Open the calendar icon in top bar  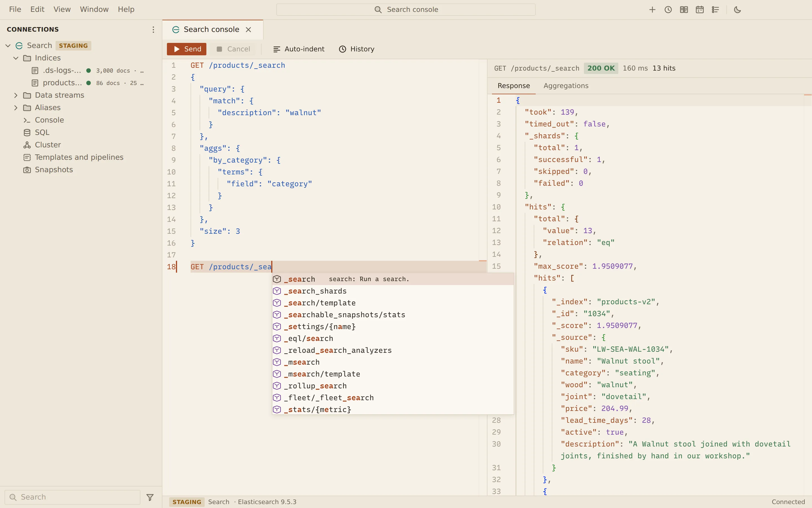point(700,10)
